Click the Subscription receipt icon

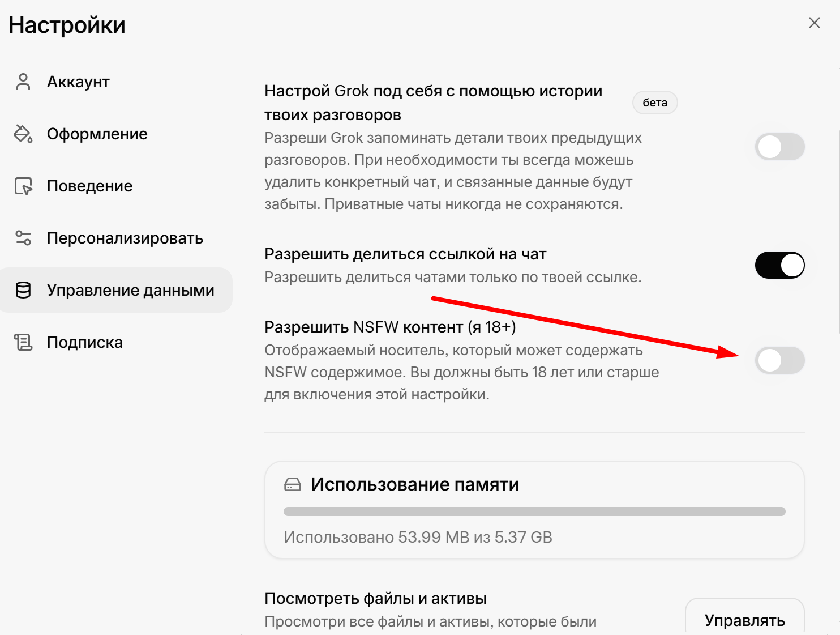[23, 342]
